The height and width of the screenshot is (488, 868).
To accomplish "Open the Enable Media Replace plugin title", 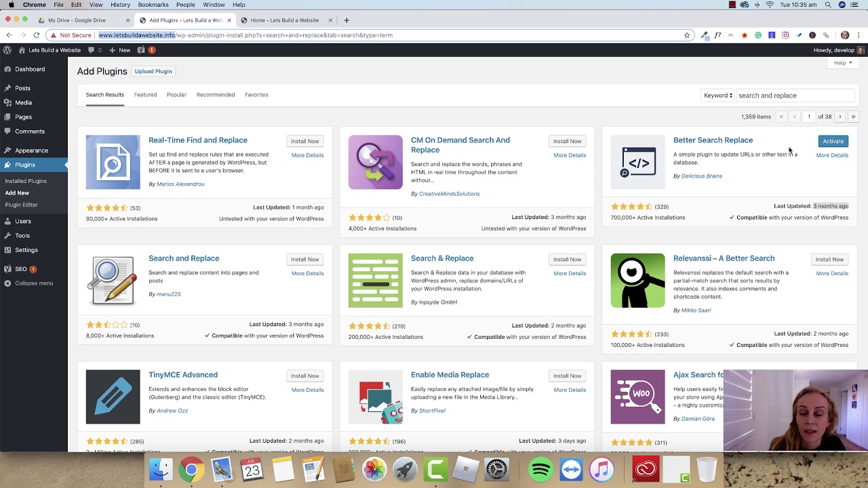I will (450, 375).
